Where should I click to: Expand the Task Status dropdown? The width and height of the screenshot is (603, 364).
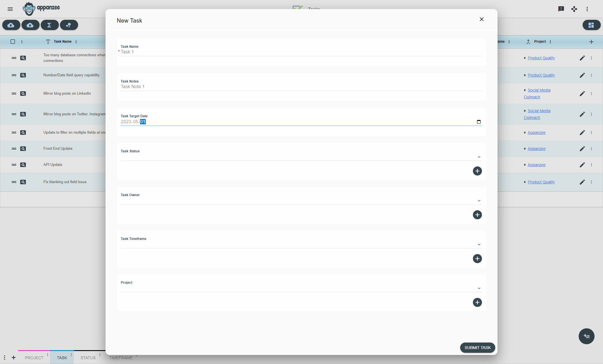click(301, 157)
